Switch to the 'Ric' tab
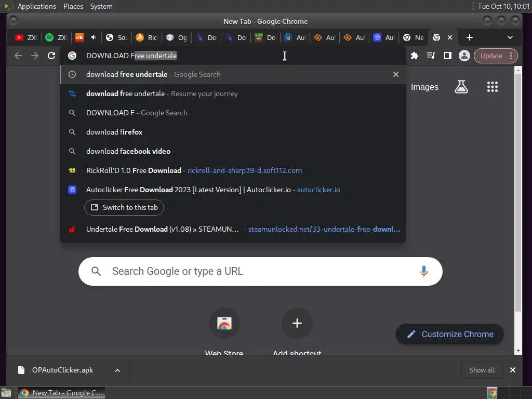Image resolution: width=532 pixels, height=399 pixels. pos(146,37)
